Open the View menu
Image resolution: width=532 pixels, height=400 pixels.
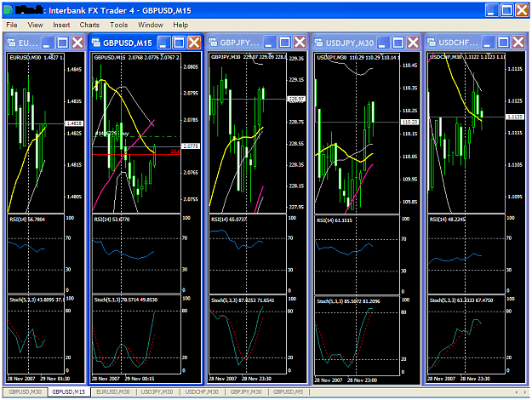tap(35, 25)
